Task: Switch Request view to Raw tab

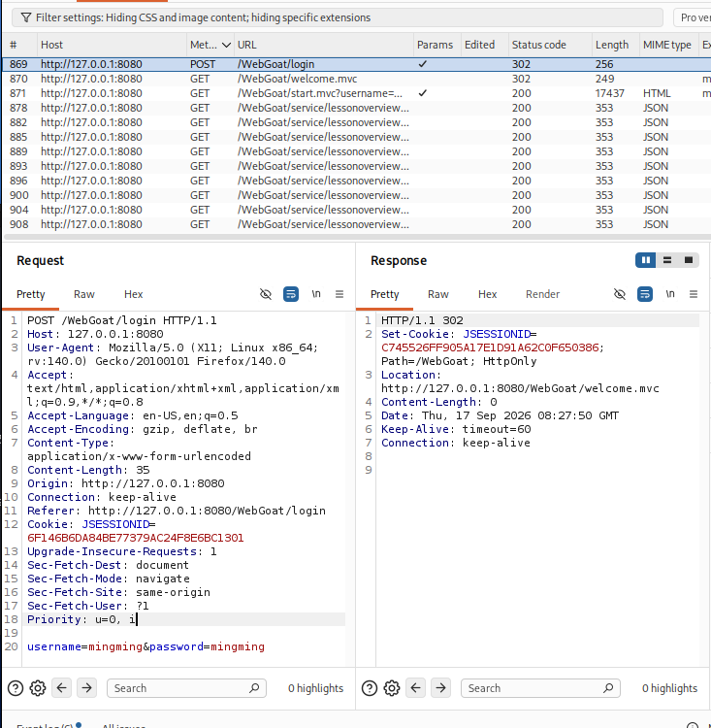Action: pyautogui.click(x=84, y=294)
